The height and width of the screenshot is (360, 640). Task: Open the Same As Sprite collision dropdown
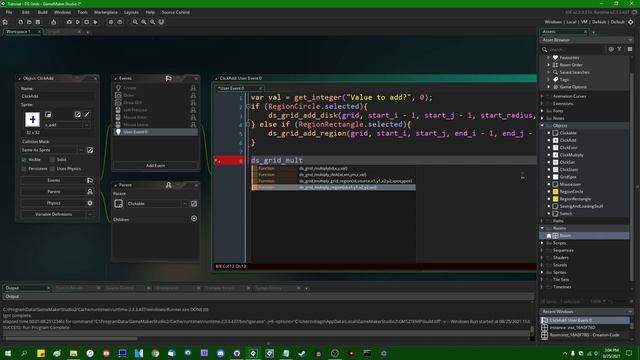[81, 150]
